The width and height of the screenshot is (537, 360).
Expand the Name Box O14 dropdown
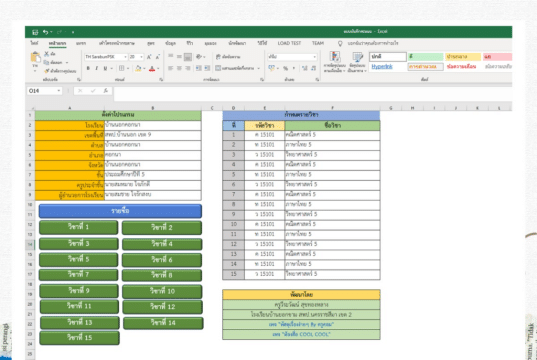(59, 91)
